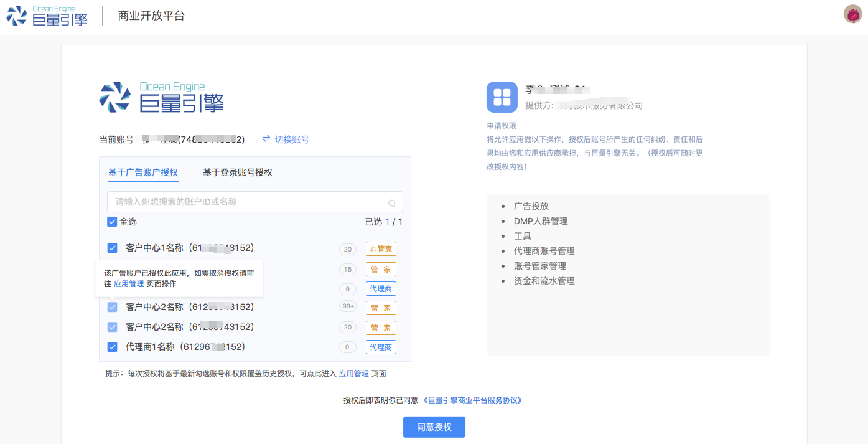868x444 pixels.
Task: Open 应用管理 link inside the tooltip
Action: click(x=129, y=284)
